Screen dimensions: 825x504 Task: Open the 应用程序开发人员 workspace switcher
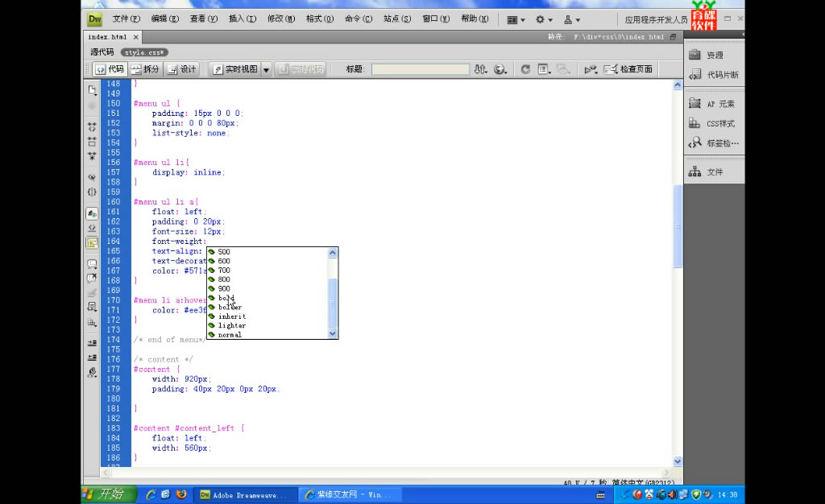coord(656,20)
